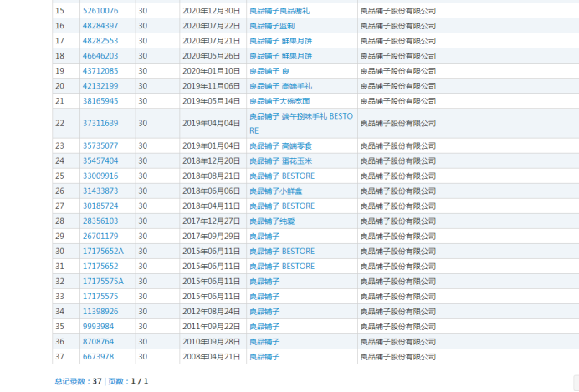Open trademark name link in row 37
This screenshot has width=579, height=392.
pos(264,357)
